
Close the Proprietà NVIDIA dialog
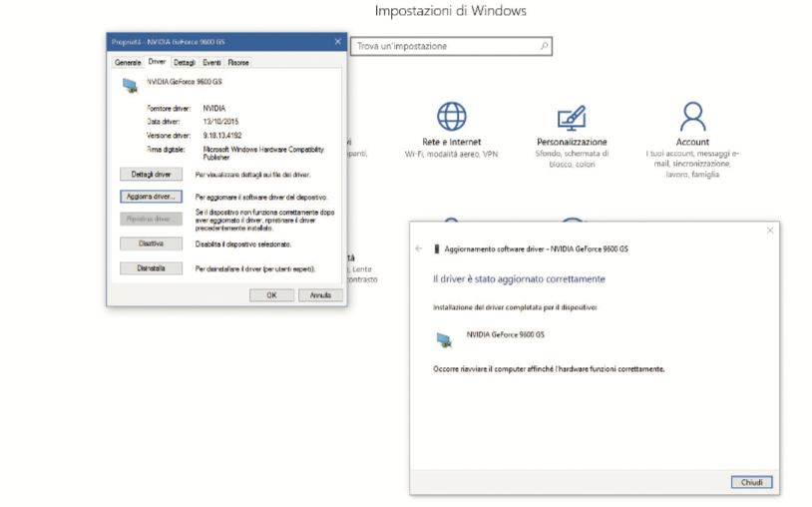(337, 42)
